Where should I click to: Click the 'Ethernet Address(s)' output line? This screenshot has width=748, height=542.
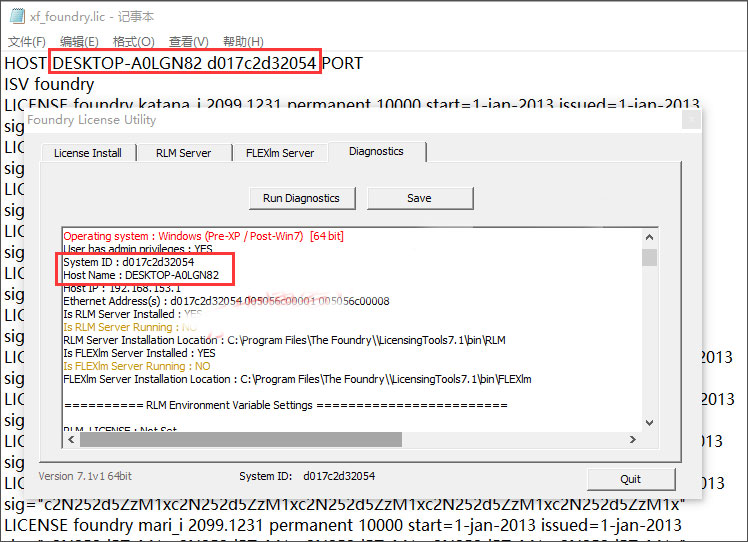pos(226,301)
